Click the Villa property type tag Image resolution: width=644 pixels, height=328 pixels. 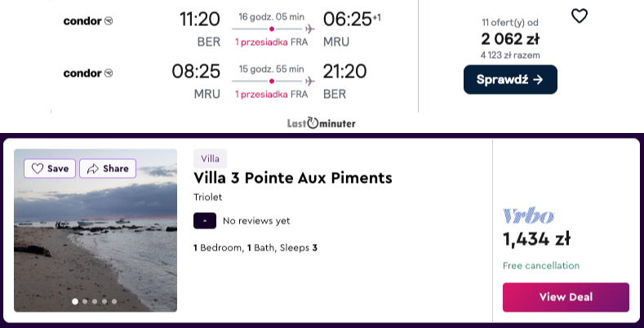pyautogui.click(x=210, y=158)
